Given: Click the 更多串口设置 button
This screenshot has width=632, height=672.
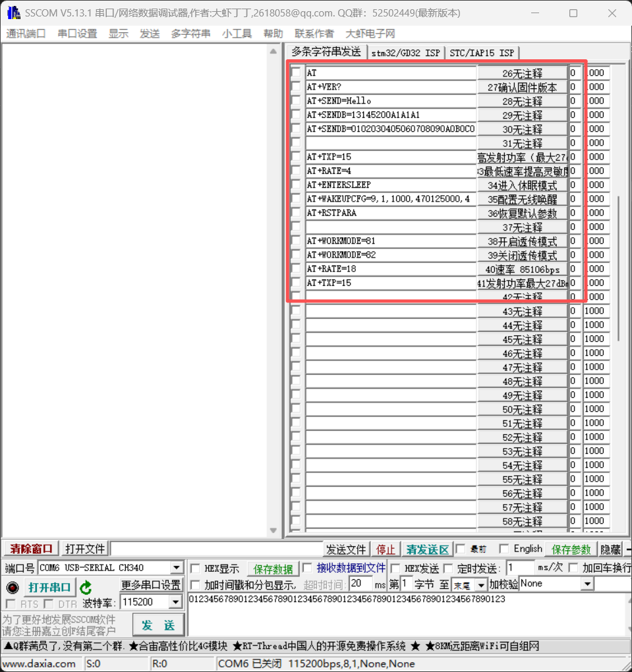Looking at the screenshot, I should tap(151, 584).
